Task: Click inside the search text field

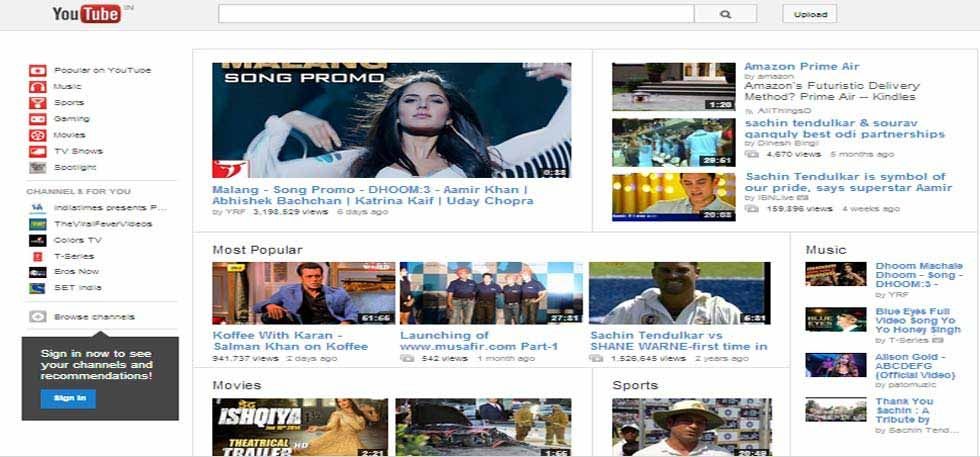Action: 456,14
